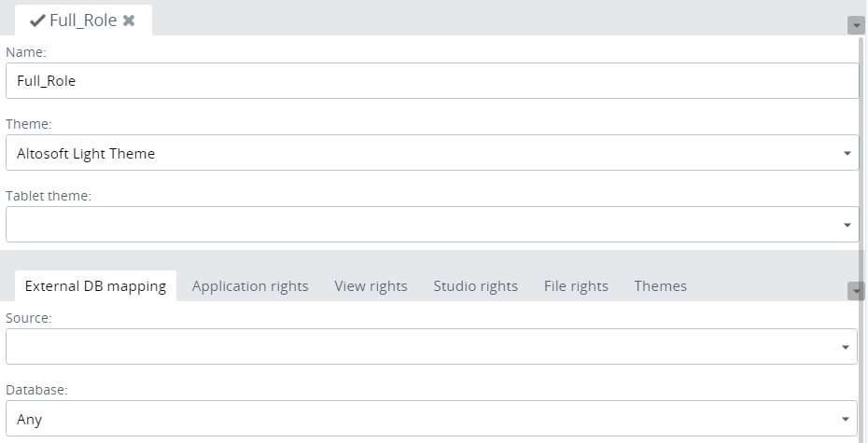Close the Full_Role tab with the X icon

click(129, 21)
